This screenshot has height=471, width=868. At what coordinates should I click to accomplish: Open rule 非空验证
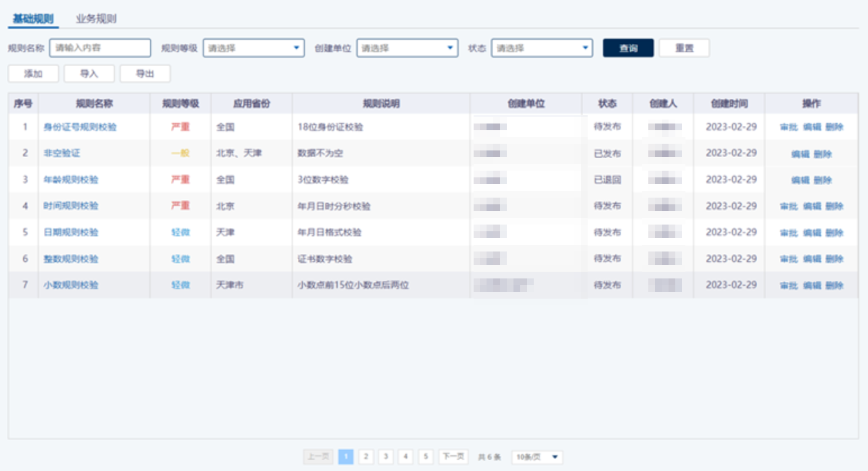coord(62,153)
